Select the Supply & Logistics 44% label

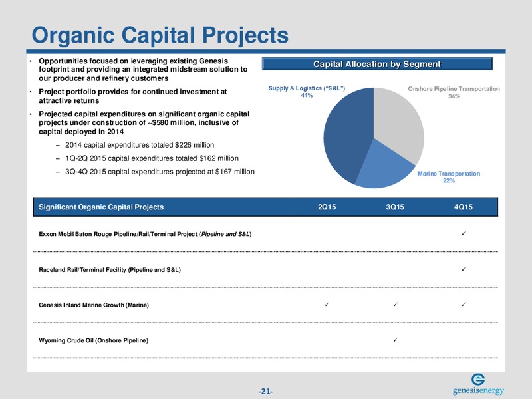[x=307, y=92]
